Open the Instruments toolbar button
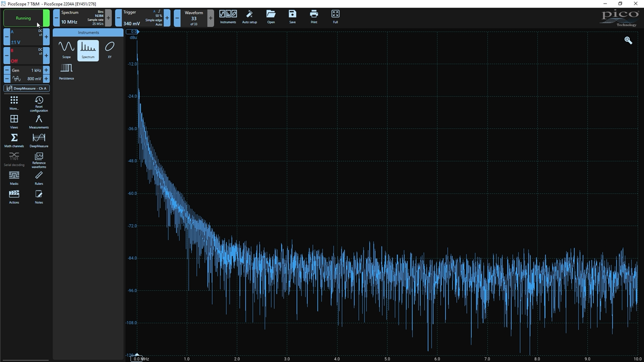The image size is (644, 362). point(228,17)
